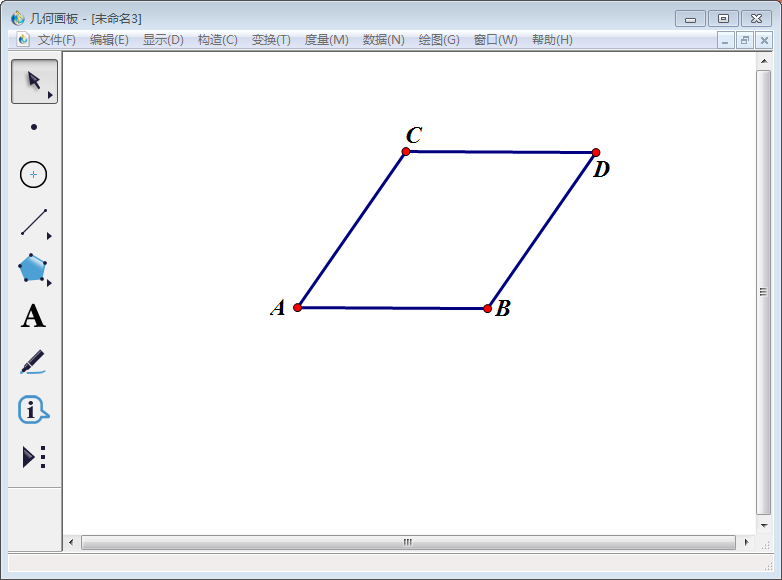
Task: Open the 构造(C) menu
Action: point(217,40)
